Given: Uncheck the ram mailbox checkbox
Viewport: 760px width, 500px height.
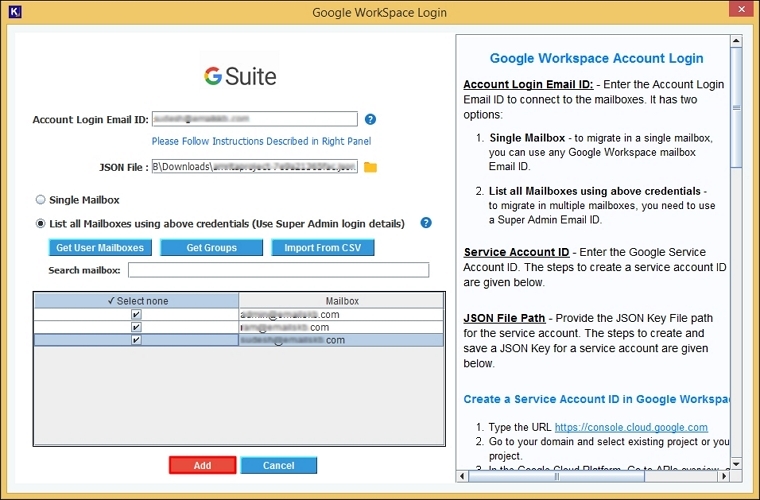Looking at the screenshot, I should (136, 327).
